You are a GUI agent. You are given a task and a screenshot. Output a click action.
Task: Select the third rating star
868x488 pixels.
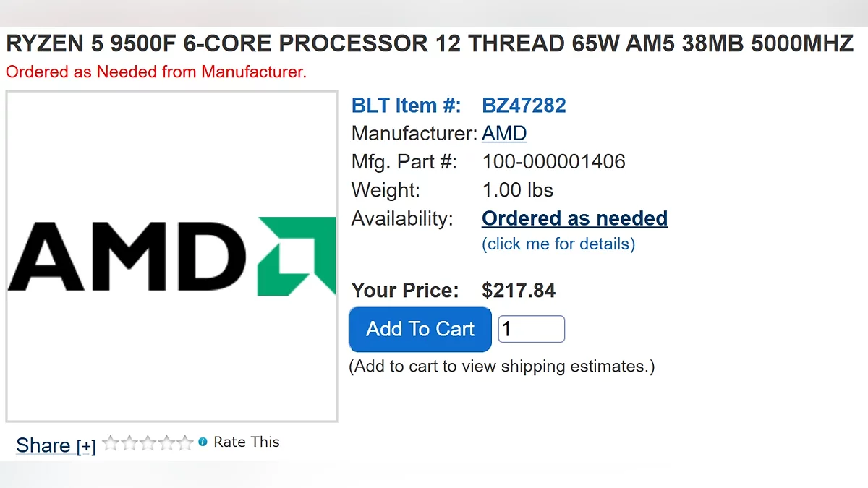[148, 442]
